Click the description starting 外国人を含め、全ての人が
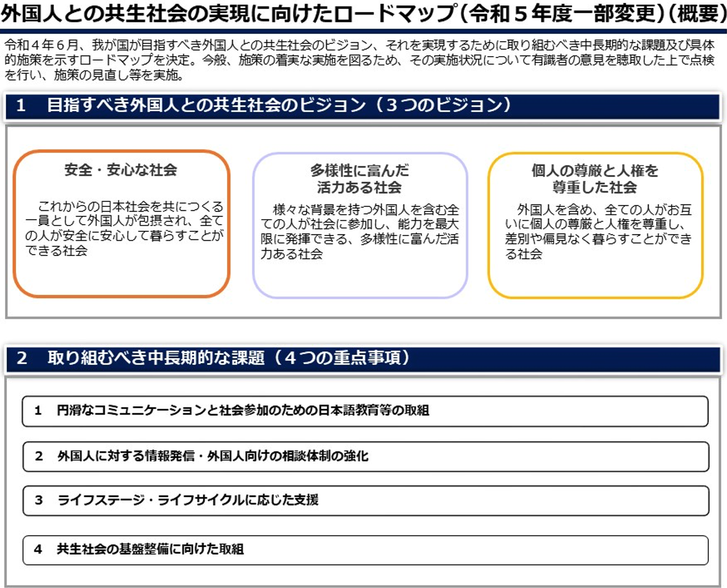The image size is (727, 588). [598, 232]
